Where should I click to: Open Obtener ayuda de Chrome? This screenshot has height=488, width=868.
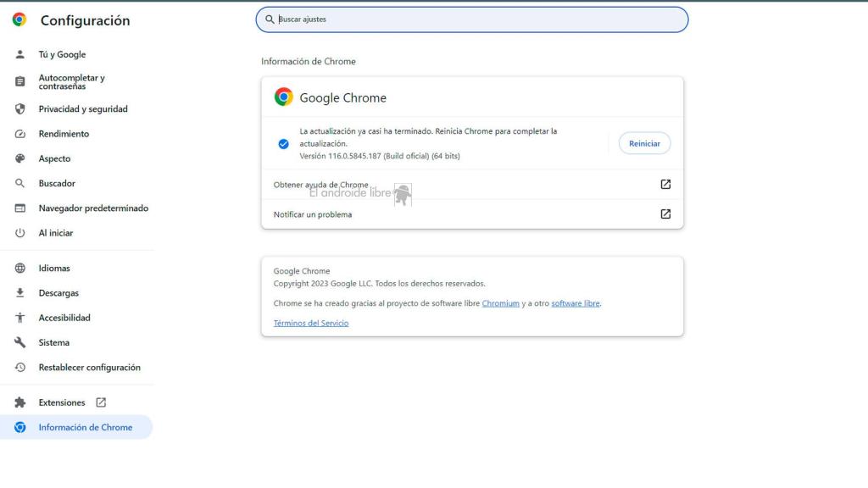point(472,184)
